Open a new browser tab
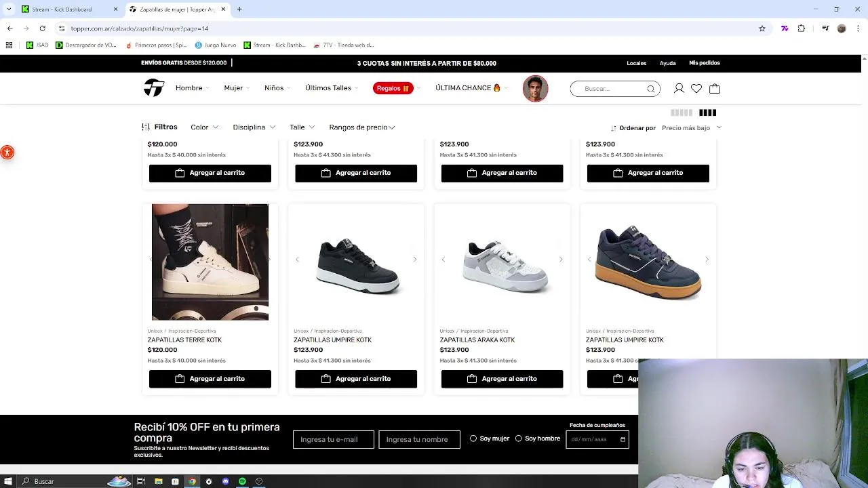 click(x=239, y=9)
